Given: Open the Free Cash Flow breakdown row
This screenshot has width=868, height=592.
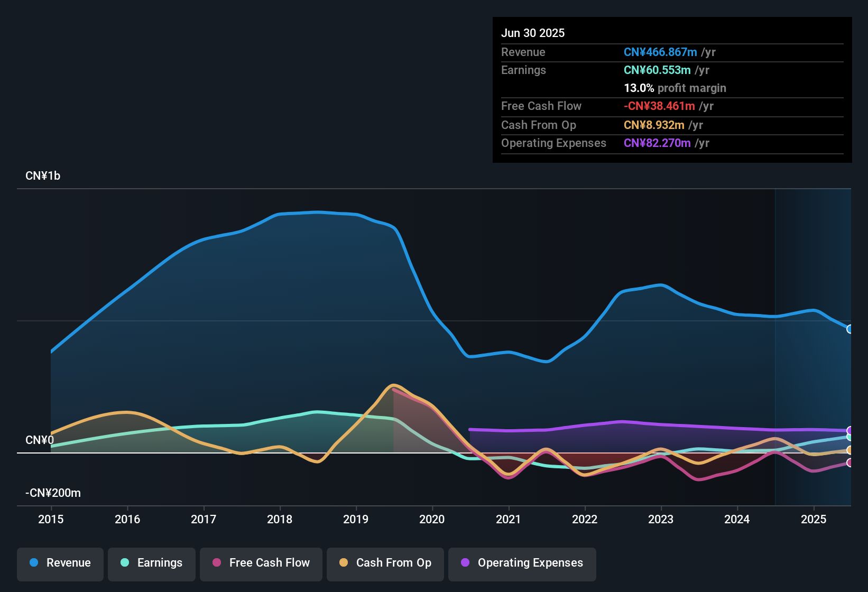Looking at the screenshot, I should pos(541,106).
